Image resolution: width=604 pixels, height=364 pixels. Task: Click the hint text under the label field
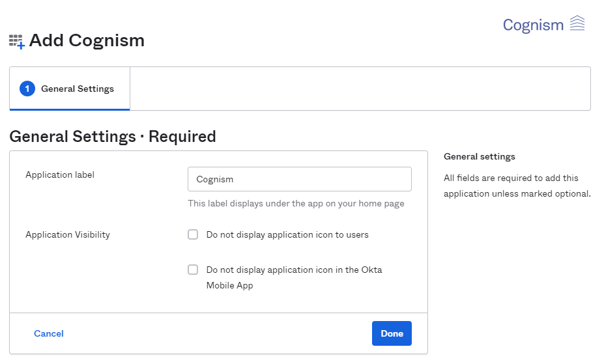pyautogui.click(x=296, y=203)
